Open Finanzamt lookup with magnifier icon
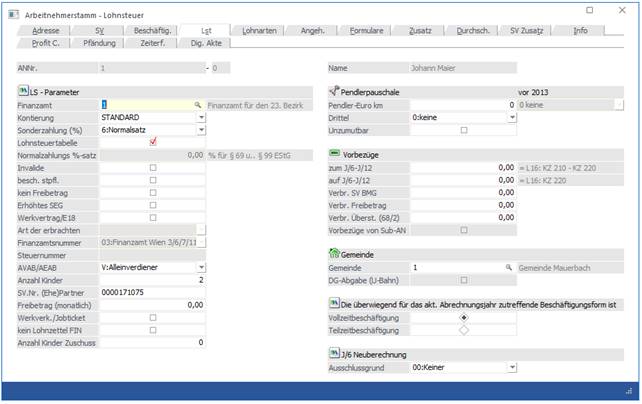 tap(198, 105)
